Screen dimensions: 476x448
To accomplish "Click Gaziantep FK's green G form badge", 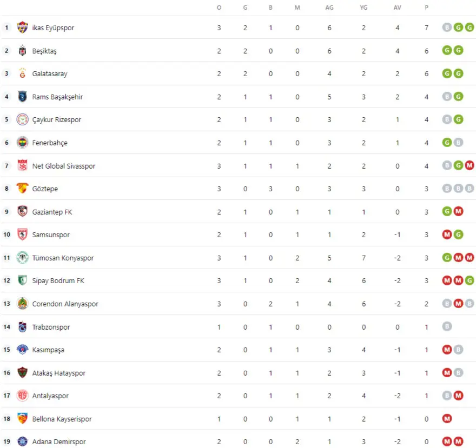I will click(x=447, y=212).
